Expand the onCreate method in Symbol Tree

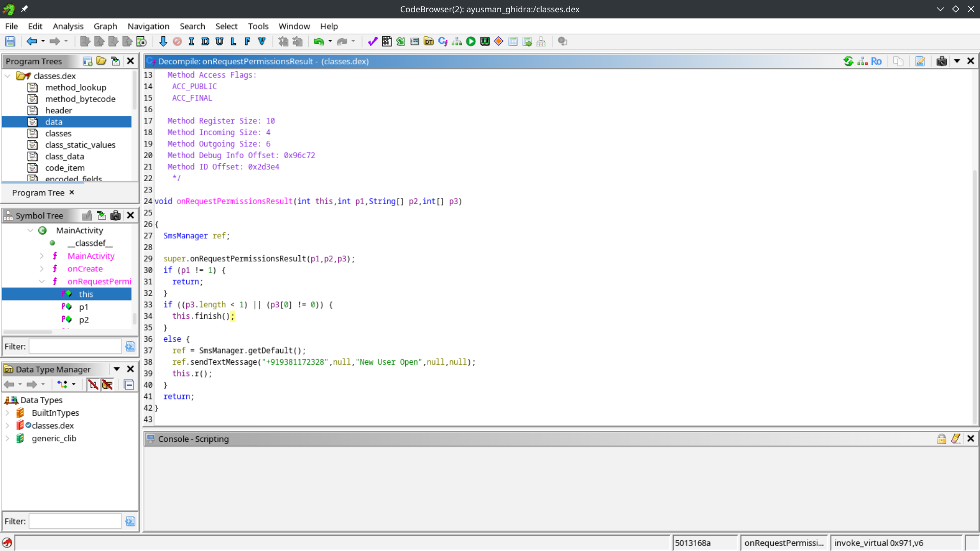coord(42,269)
